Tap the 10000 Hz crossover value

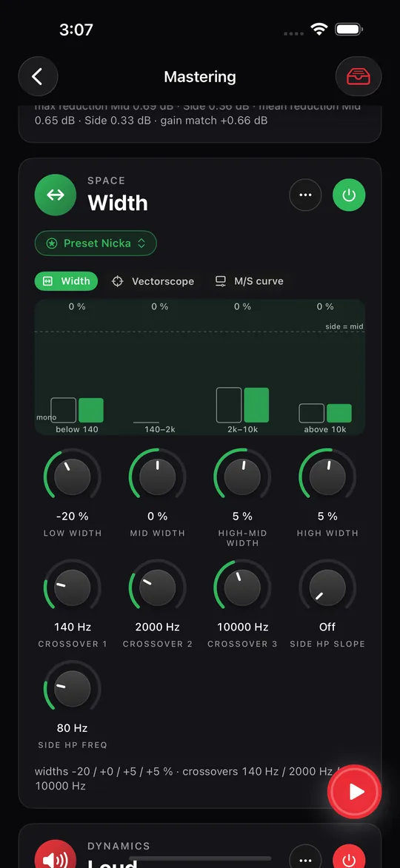[x=243, y=627]
